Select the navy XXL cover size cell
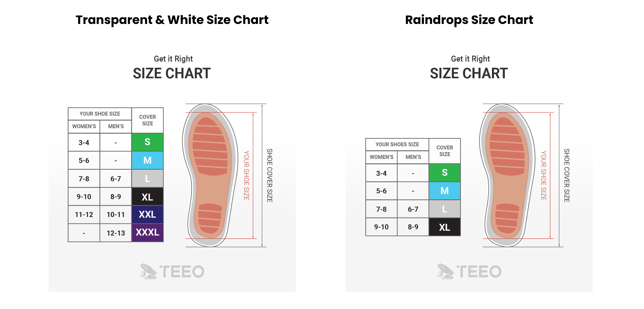This screenshot has height=309, width=644. point(147,214)
